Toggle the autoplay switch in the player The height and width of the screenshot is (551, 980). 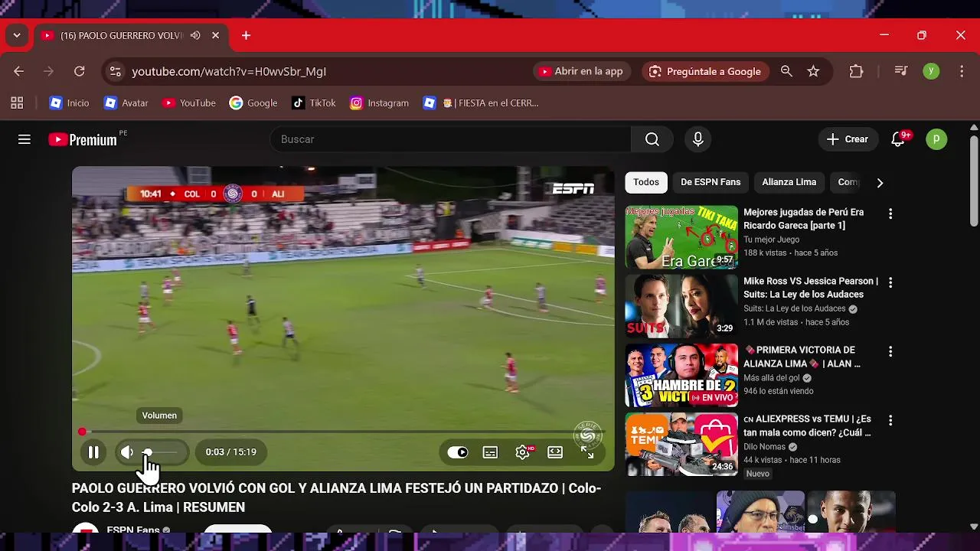coord(458,452)
